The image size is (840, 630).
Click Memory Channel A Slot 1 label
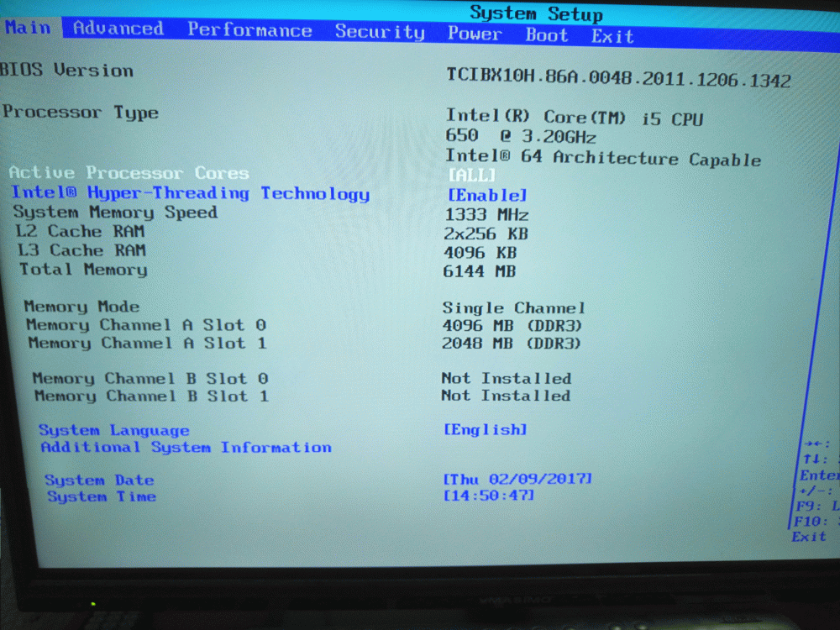tap(148, 343)
